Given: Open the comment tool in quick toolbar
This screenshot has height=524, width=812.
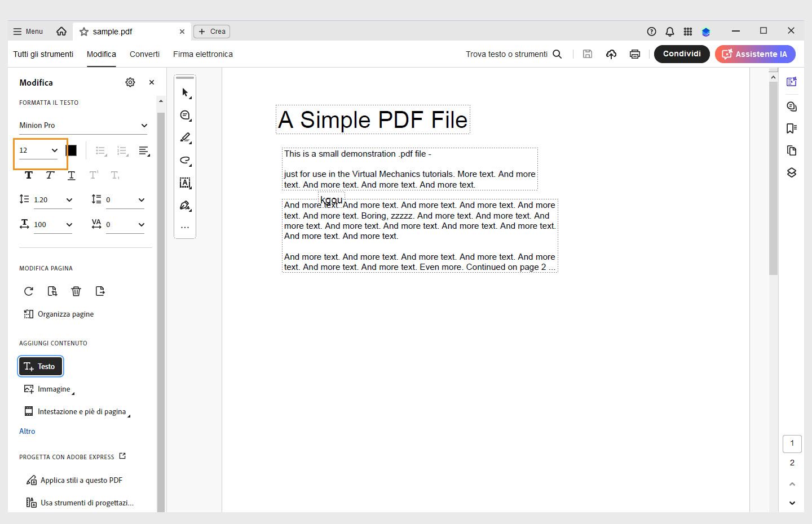Looking at the screenshot, I should (x=185, y=115).
